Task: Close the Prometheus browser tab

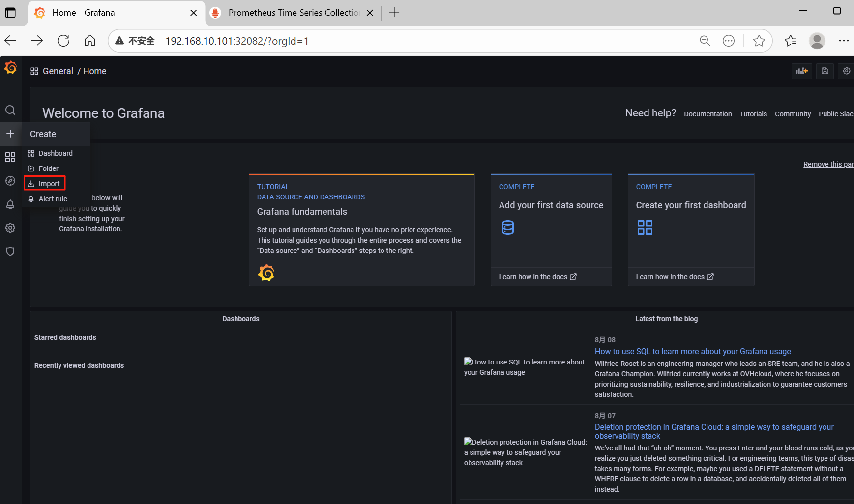Action: [370, 13]
